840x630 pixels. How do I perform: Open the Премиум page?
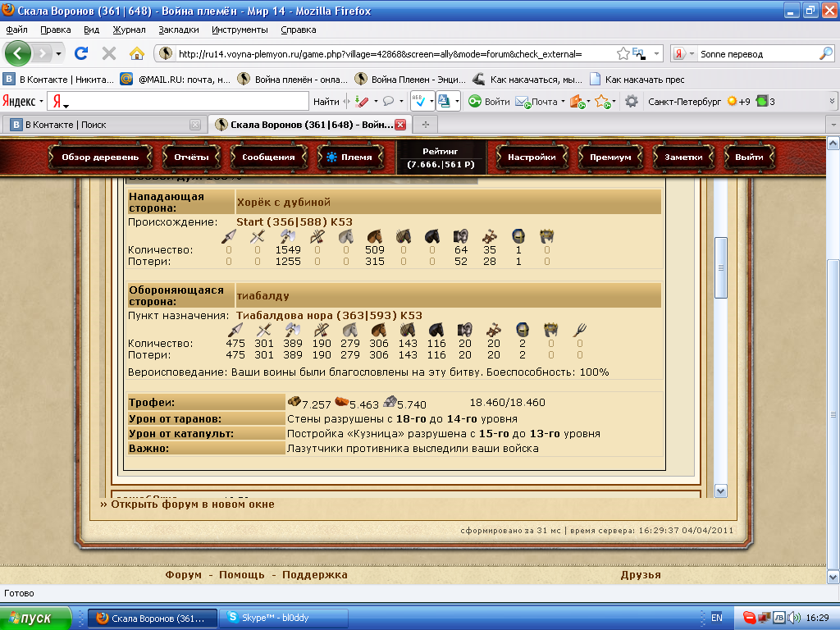click(610, 157)
